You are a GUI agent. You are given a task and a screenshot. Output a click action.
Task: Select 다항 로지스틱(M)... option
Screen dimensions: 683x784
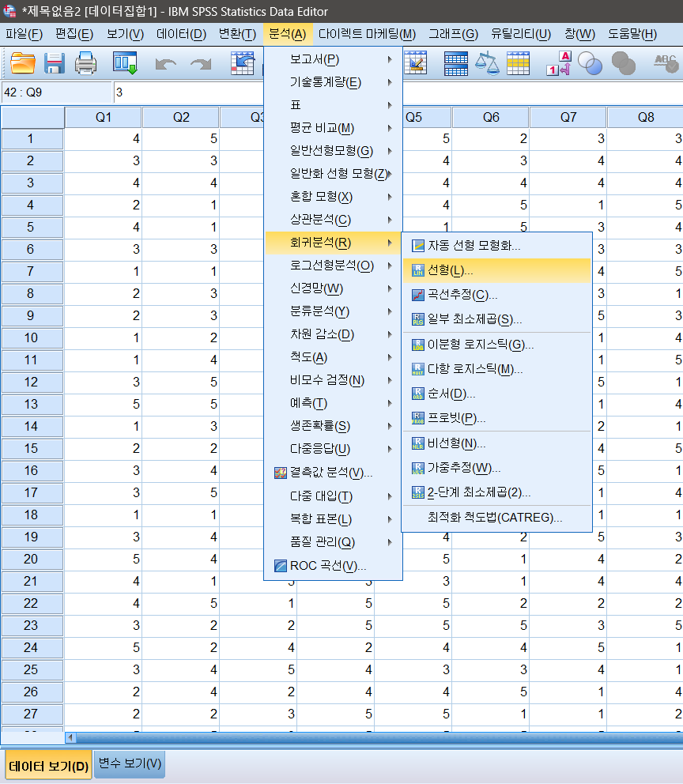[496, 369]
